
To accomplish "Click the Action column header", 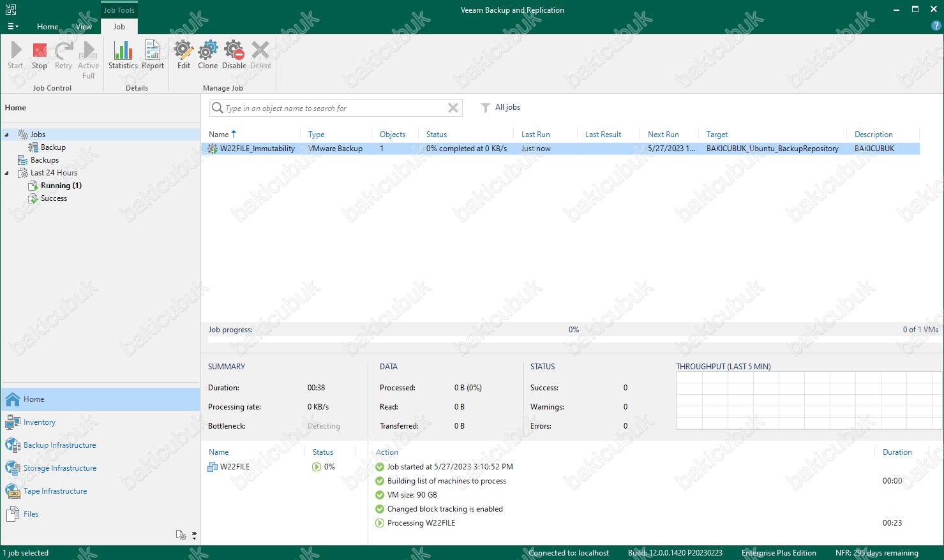I will click(x=387, y=452).
